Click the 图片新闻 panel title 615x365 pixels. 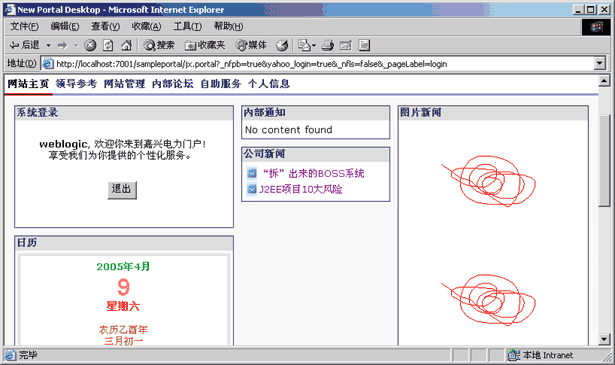click(x=421, y=113)
